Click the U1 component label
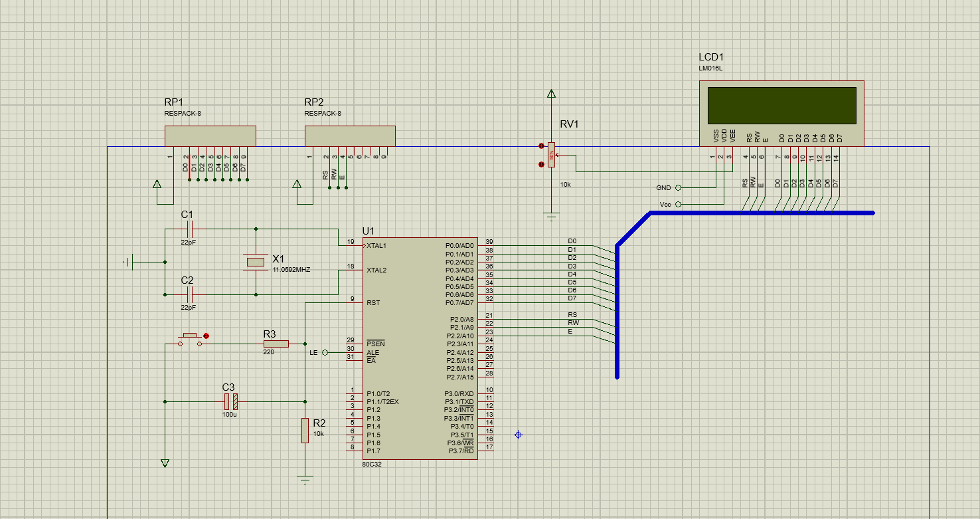The image size is (980, 519). [368, 231]
